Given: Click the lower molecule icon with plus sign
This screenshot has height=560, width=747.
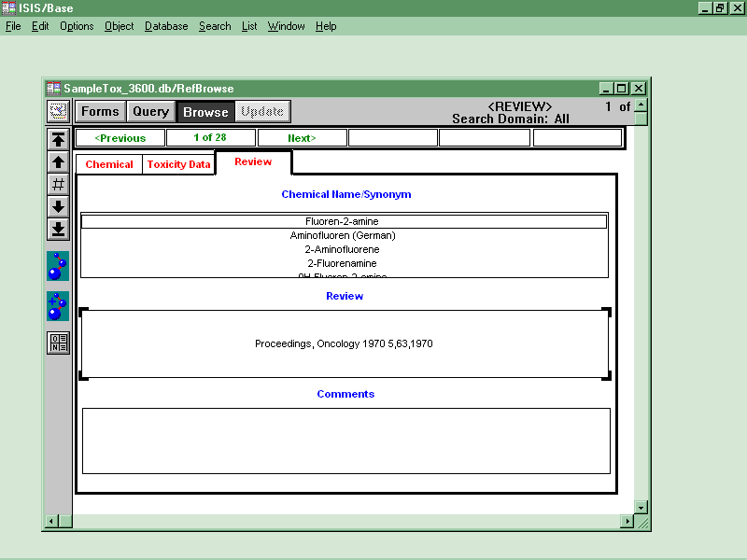Looking at the screenshot, I should point(58,306).
